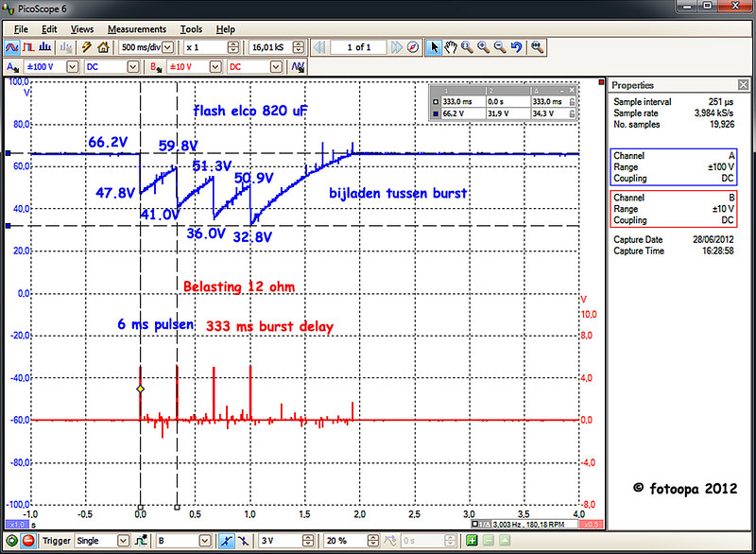Select Spectrum mode icon
This screenshot has height=554, width=756.
point(44,47)
